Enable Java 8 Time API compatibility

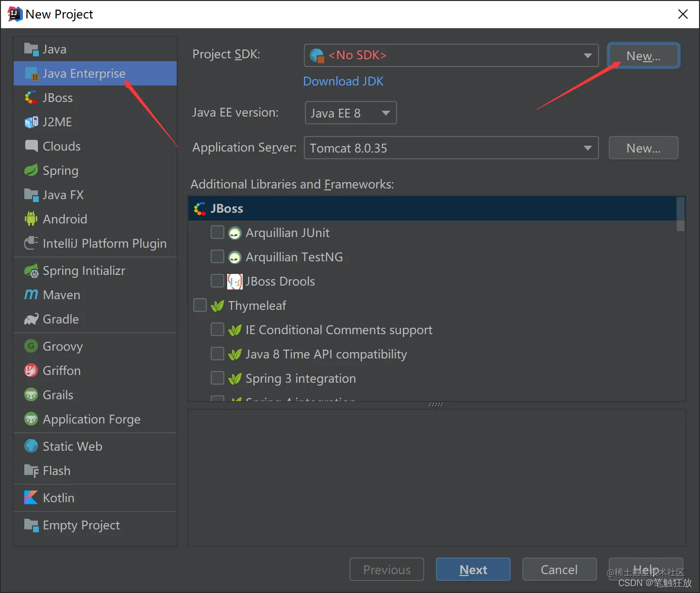(217, 354)
